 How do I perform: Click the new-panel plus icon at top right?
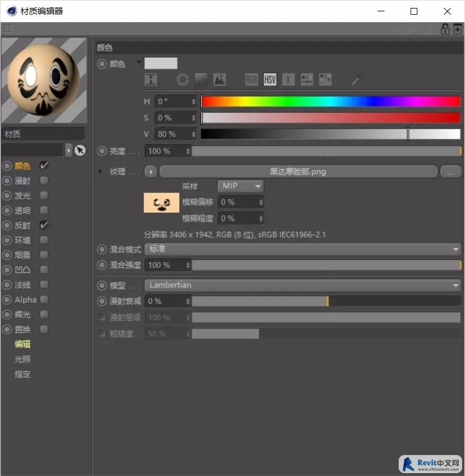[458, 29]
